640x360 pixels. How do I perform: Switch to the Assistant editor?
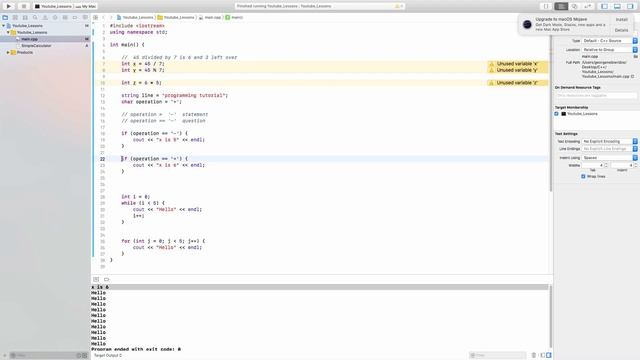click(574, 6)
